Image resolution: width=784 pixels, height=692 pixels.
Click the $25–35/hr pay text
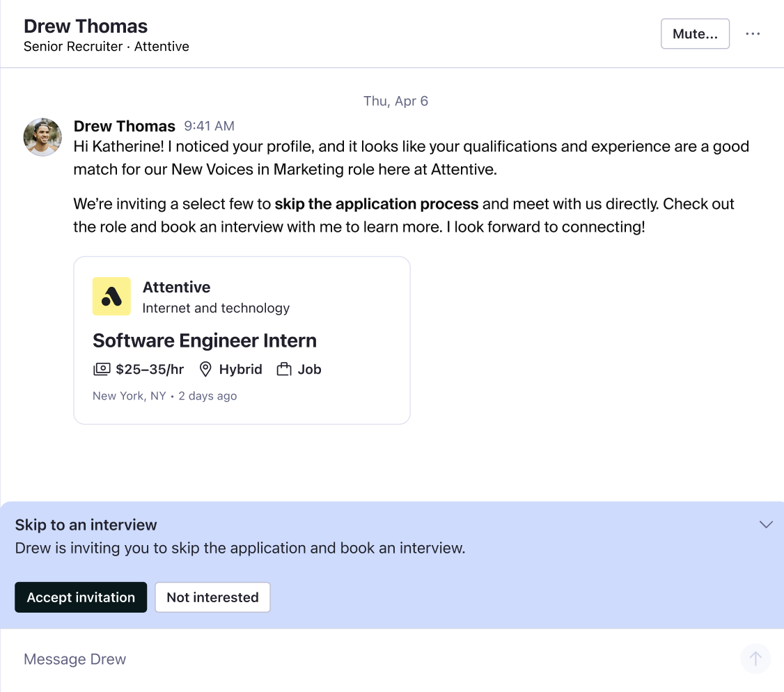click(x=150, y=369)
